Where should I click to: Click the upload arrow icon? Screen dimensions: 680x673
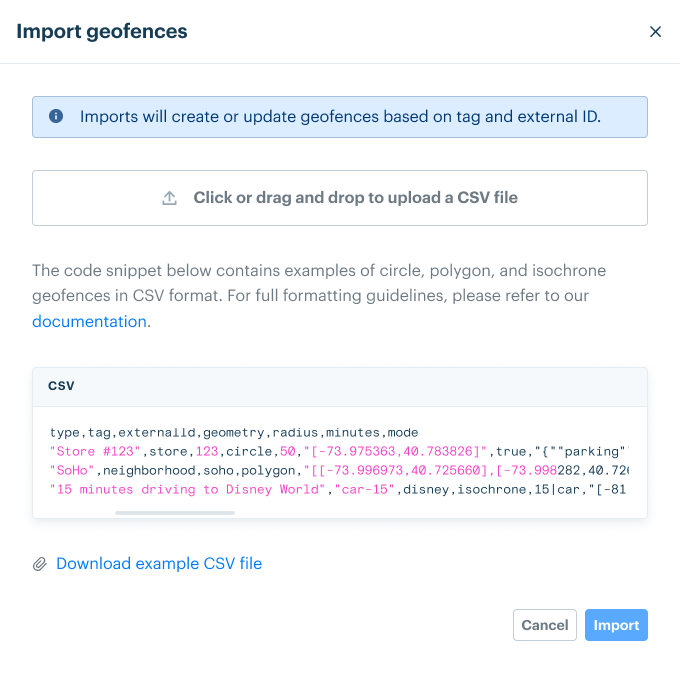pyautogui.click(x=170, y=198)
